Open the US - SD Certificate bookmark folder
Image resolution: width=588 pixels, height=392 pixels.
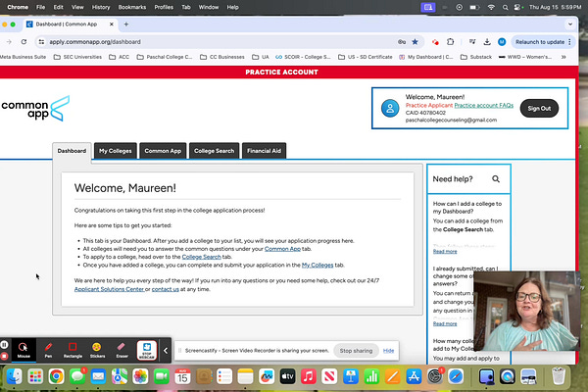[366, 57]
